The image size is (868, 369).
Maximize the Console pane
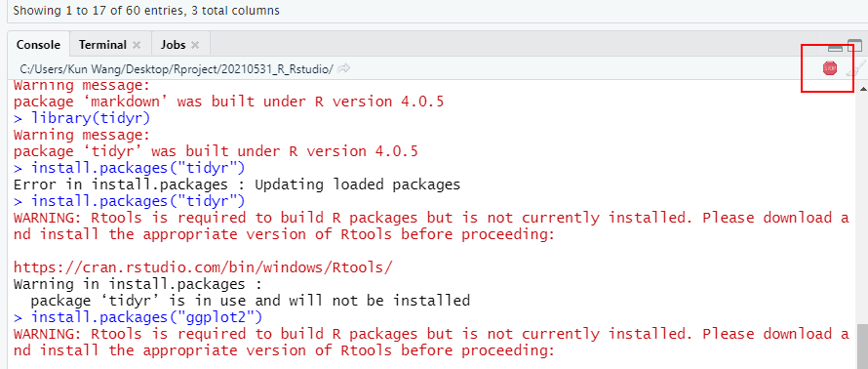pos(854,47)
